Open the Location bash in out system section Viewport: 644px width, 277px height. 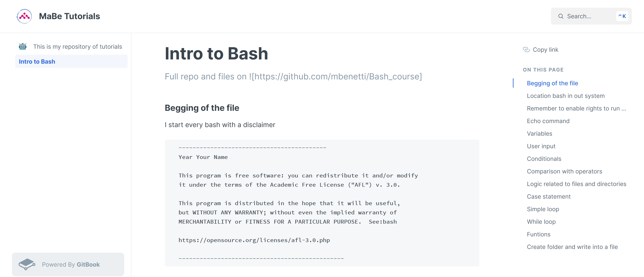[566, 96]
